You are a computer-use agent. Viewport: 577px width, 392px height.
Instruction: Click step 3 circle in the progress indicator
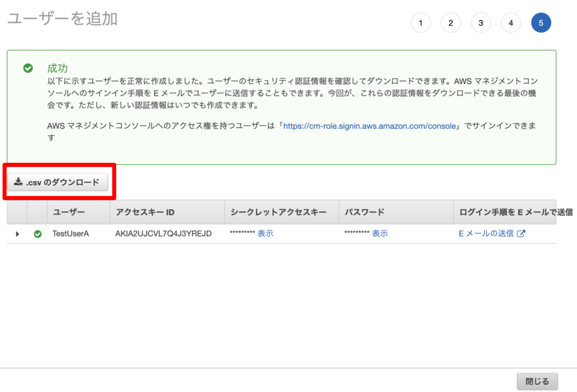coord(481,22)
